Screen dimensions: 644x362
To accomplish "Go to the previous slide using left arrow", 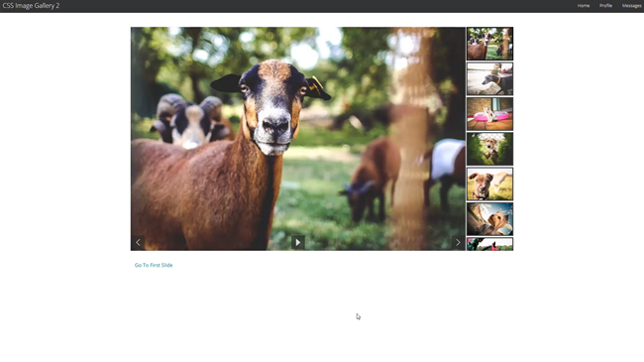I will 138,242.
